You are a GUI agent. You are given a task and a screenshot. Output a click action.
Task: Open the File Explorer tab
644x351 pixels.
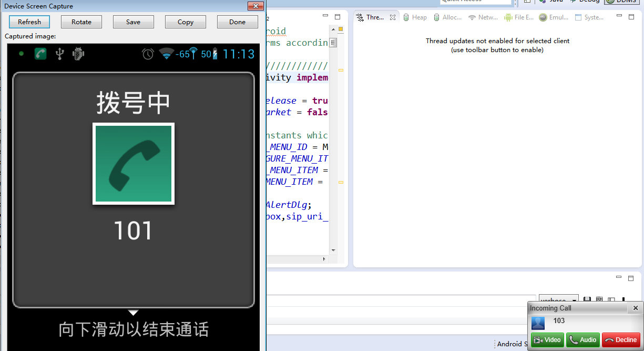(518, 17)
